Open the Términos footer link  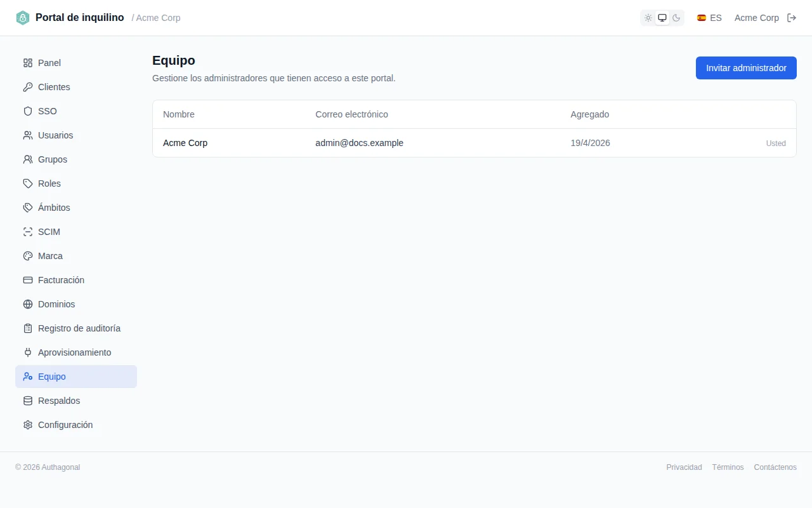point(728,467)
